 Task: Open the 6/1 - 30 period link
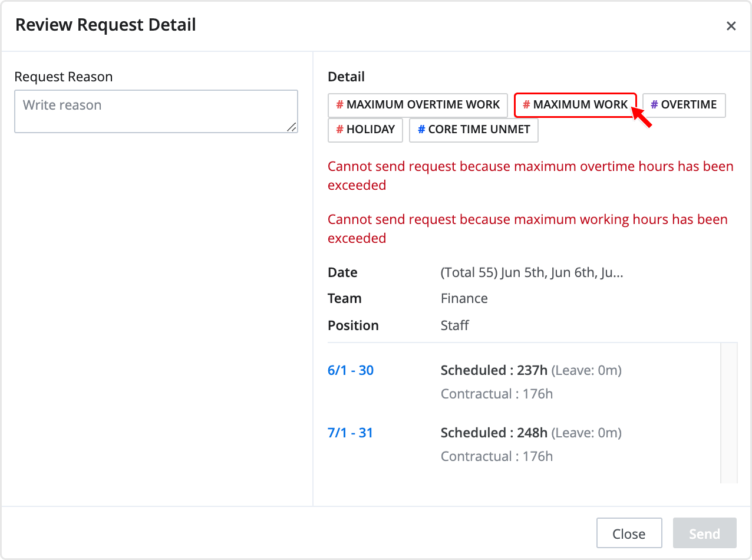click(351, 371)
